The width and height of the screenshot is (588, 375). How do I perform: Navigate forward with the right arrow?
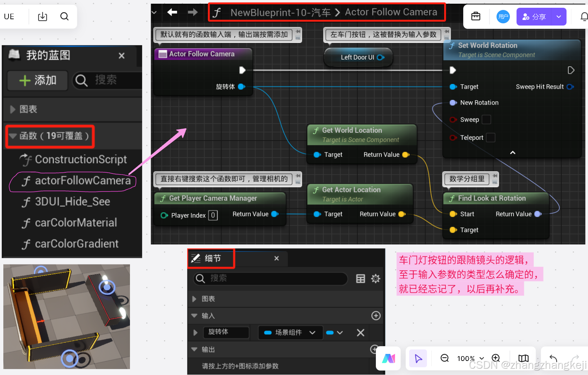tap(193, 13)
